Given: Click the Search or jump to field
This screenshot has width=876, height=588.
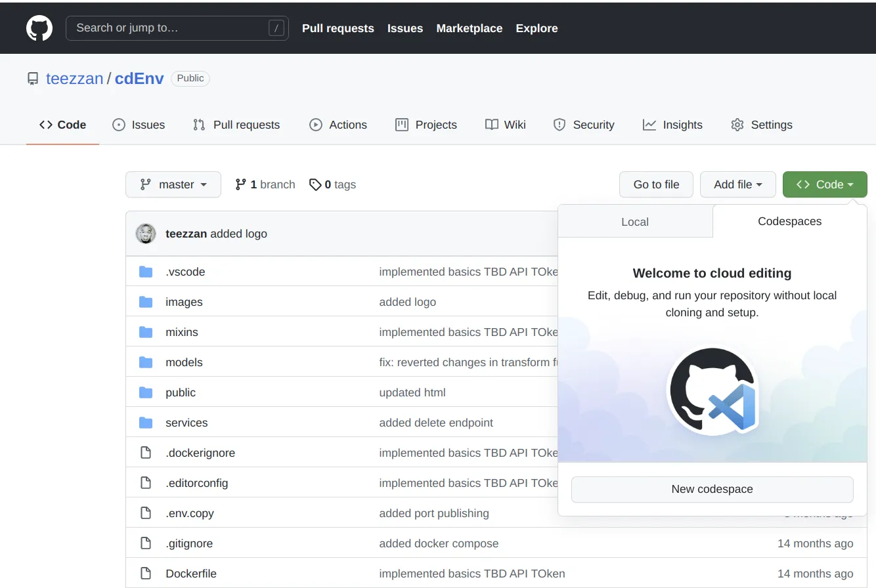Looking at the screenshot, I should tap(177, 28).
